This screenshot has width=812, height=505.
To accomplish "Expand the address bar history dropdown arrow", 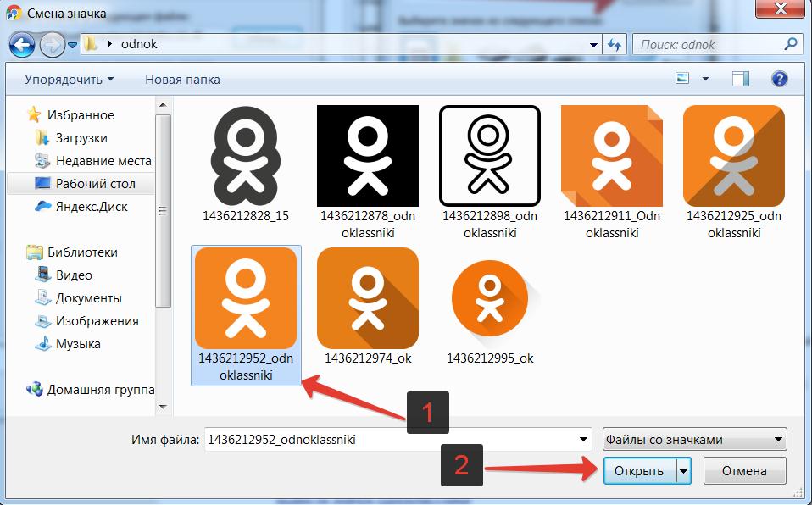I will (593, 45).
